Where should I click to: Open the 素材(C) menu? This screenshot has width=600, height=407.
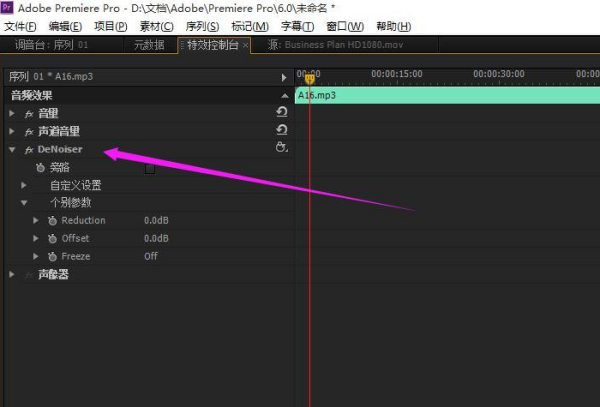[153, 26]
